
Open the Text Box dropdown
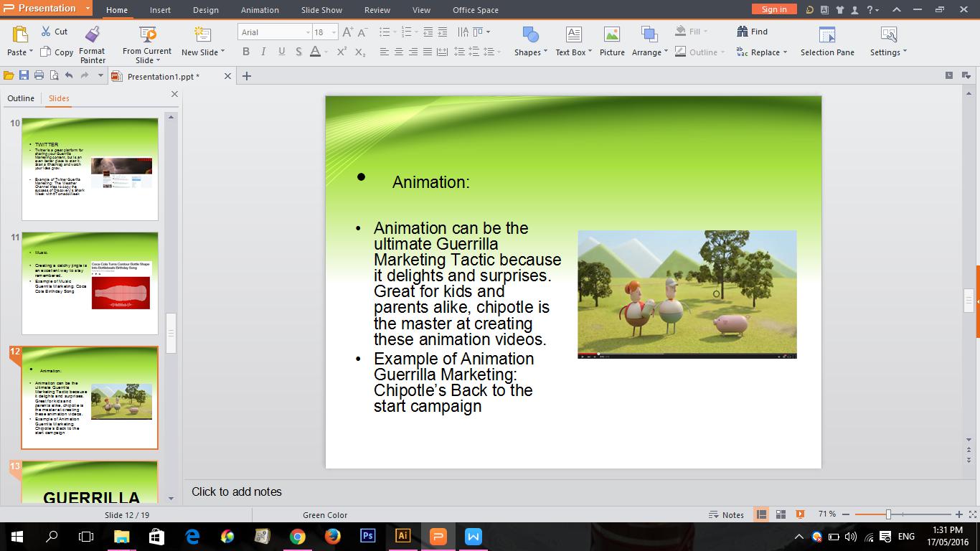(x=590, y=52)
